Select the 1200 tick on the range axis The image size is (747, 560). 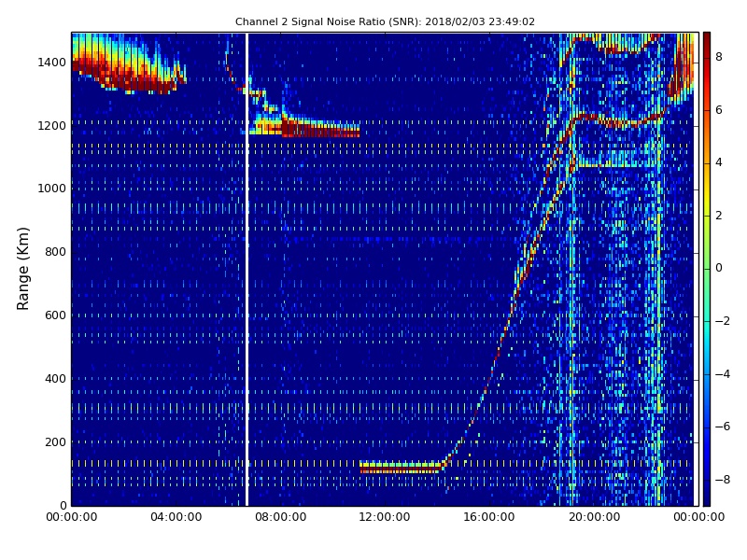tap(51, 126)
